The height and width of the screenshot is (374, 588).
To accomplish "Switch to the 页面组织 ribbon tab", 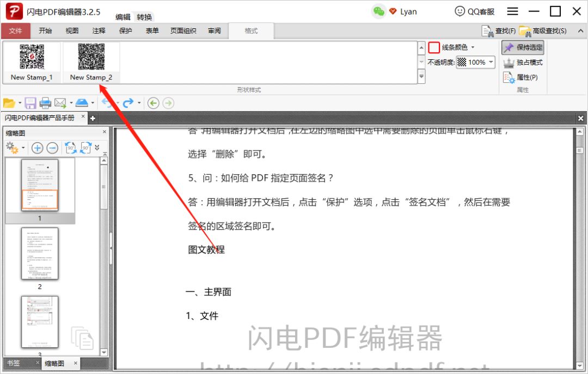I will pyautogui.click(x=183, y=31).
